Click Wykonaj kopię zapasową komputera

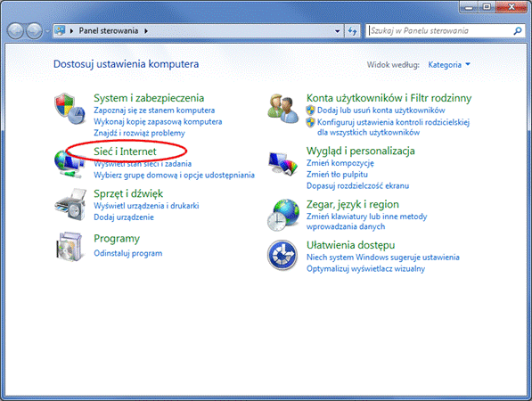tap(158, 121)
